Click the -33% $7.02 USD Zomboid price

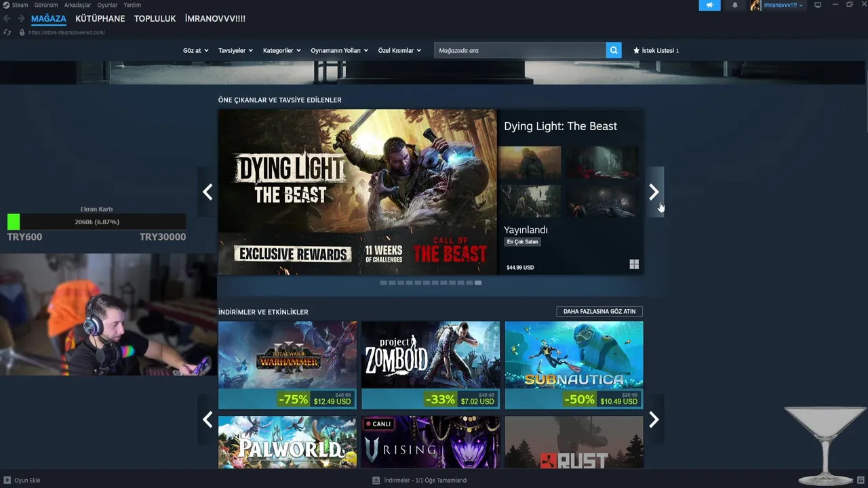click(x=460, y=400)
